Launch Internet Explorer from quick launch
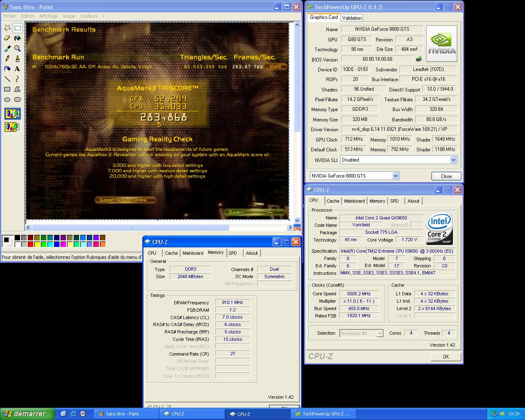The height and width of the screenshot is (420, 525). click(x=73, y=414)
